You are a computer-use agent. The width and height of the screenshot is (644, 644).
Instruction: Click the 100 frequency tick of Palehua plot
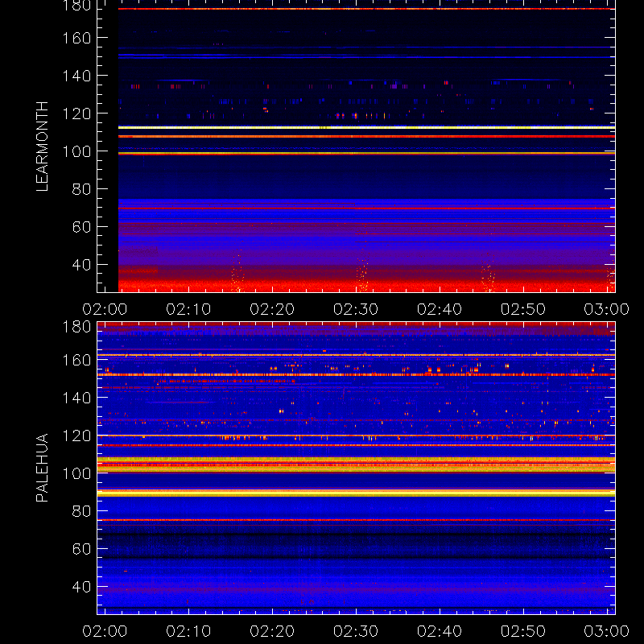point(76,473)
